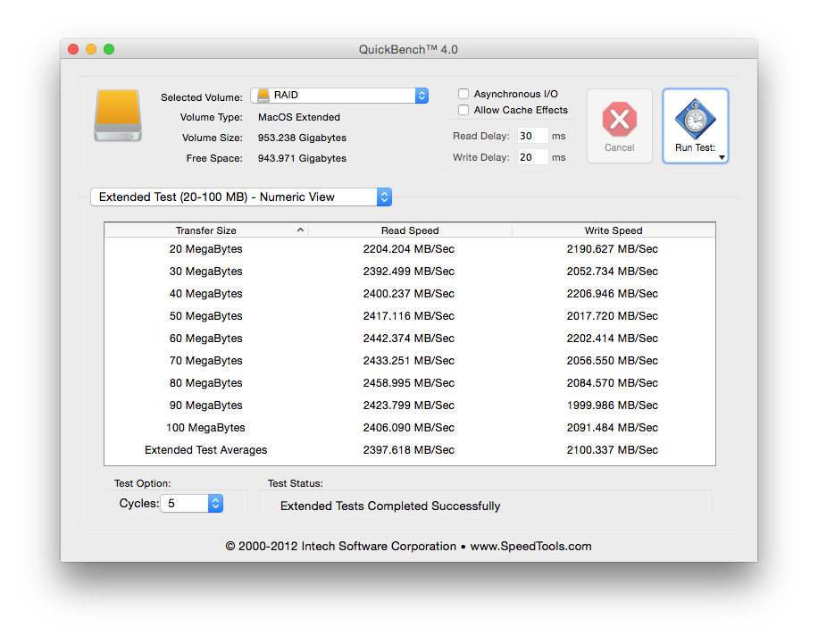Click the red Cancel X icon
Screen dimensions: 818x644
click(x=619, y=119)
